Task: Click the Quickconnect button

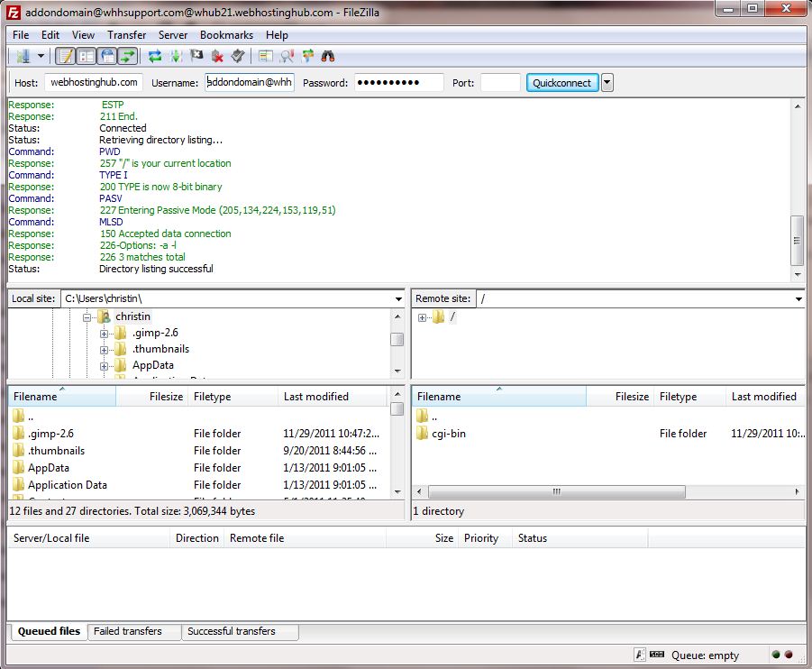Action: pyautogui.click(x=561, y=83)
